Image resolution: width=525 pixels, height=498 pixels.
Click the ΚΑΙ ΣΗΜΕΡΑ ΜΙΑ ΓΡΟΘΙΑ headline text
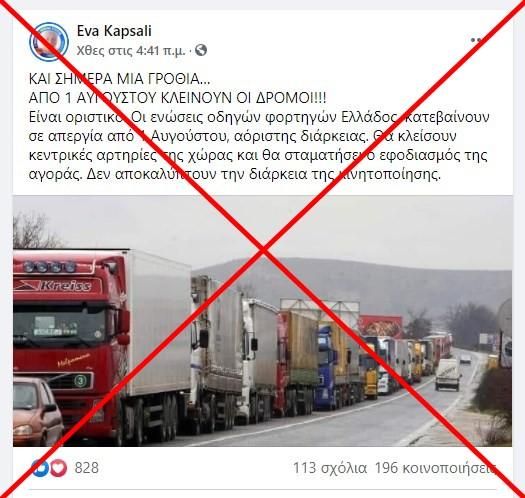120,79
